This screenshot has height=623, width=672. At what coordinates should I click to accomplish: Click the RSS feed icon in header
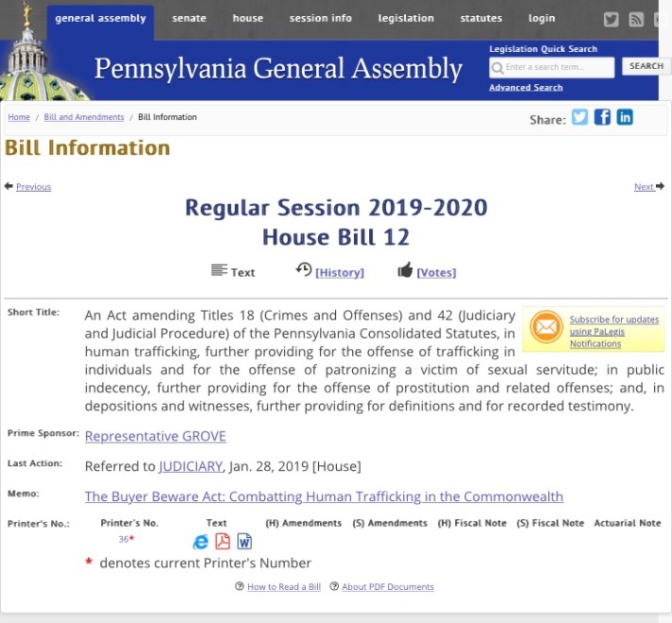coord(636,19)
